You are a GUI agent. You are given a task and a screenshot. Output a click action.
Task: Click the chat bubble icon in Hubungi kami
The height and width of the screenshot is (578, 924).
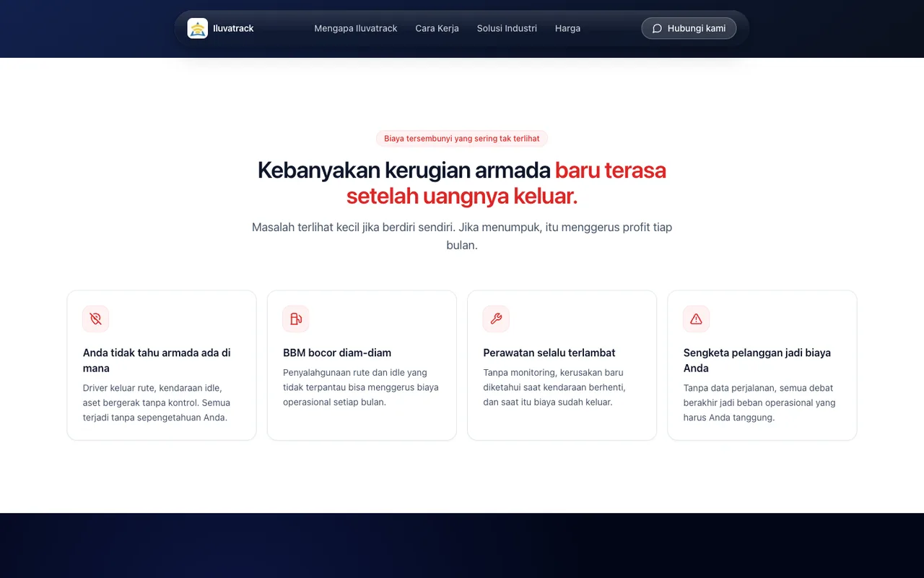pyautogui.click(x=657, y=29)
